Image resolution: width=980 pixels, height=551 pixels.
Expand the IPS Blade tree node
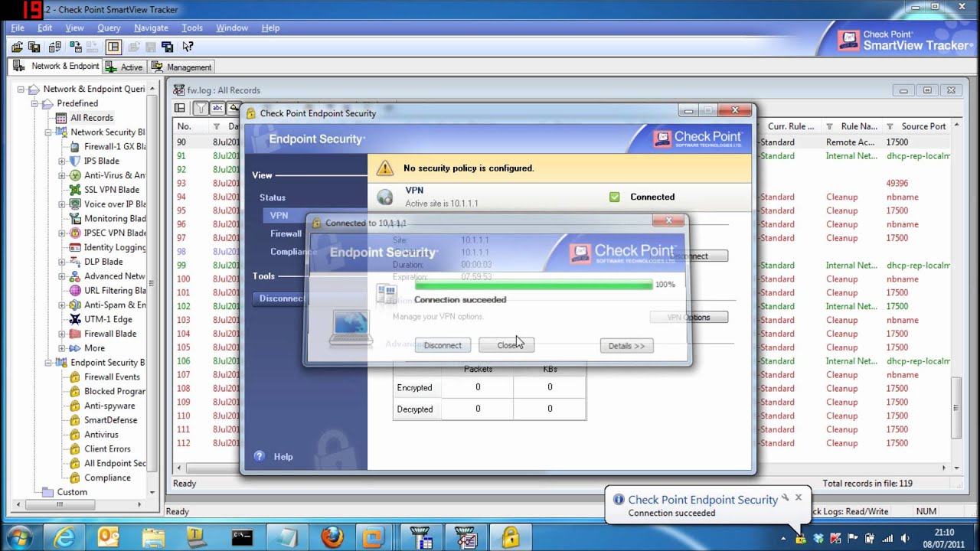pos(62,161)
